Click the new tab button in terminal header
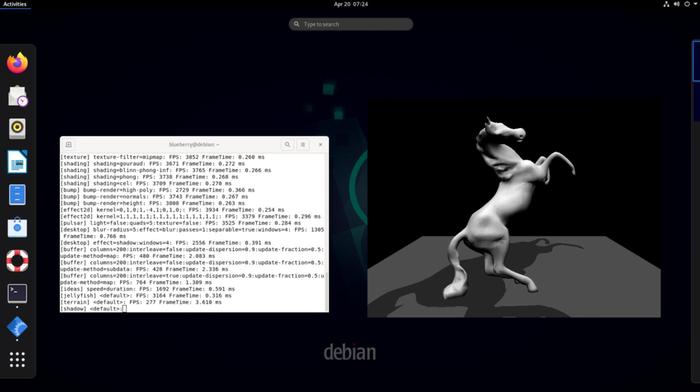Image resolution: width=700 pixels, height=392 pixels. click(x=69, y=145)
